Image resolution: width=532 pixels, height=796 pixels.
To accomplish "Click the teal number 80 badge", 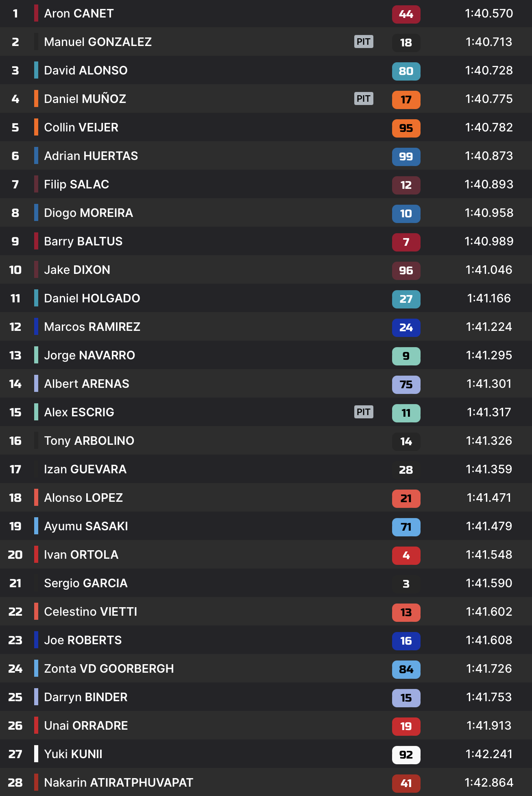I will coord(406,71).
